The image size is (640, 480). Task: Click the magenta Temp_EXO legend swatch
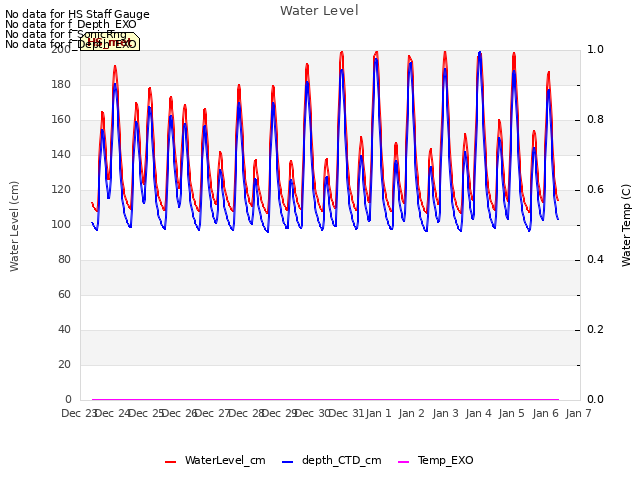click(403, 462)
